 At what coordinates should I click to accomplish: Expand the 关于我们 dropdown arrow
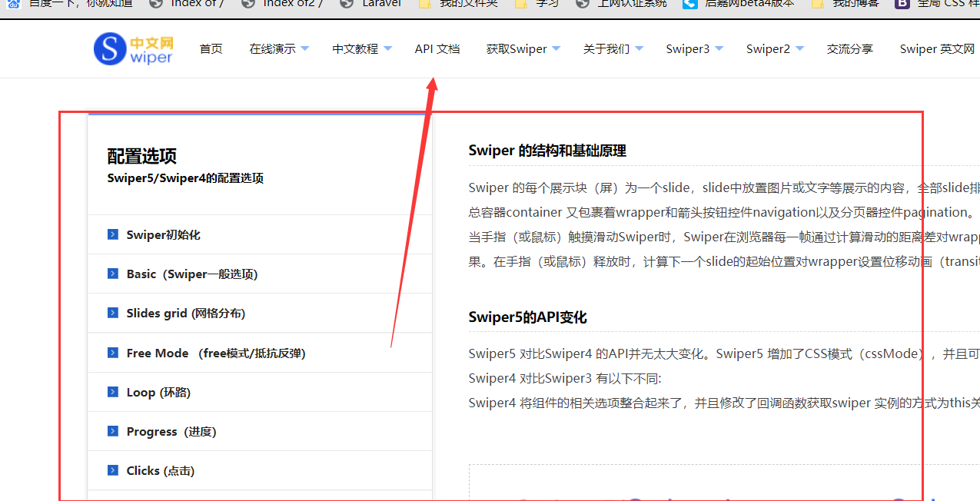coord(639,48)
